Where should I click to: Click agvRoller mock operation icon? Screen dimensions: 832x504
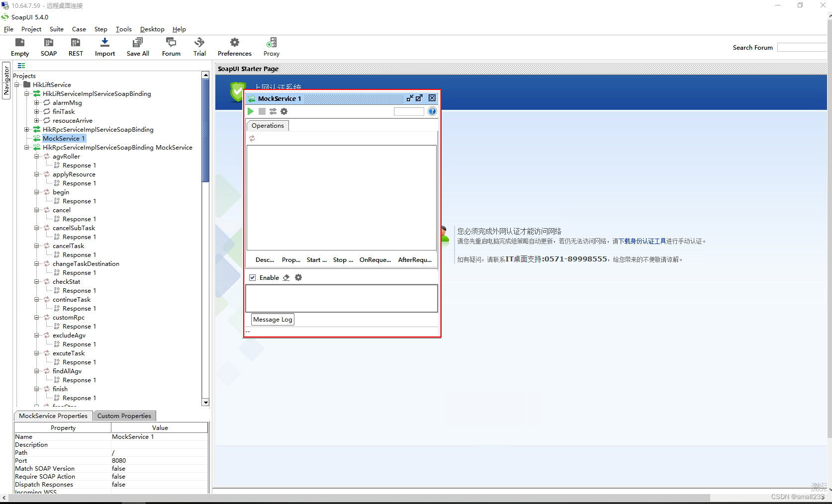tap(47, 156)
